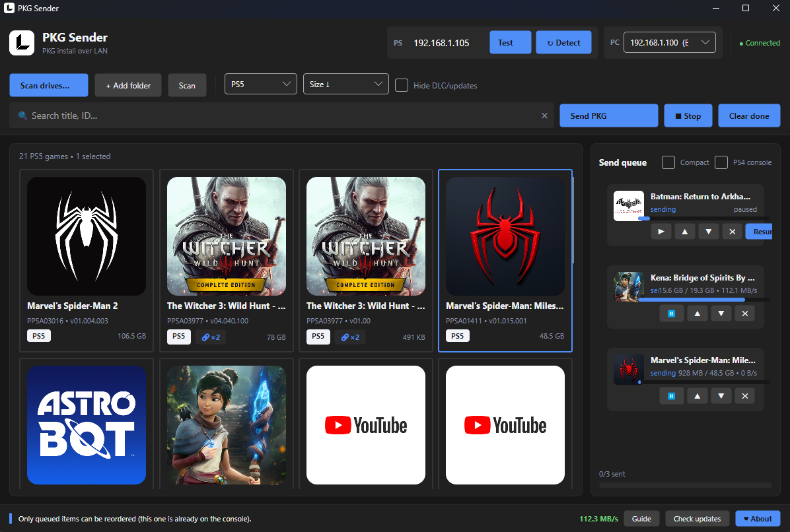Toggle Hide DLC/updates checkbox

(402, 85)
